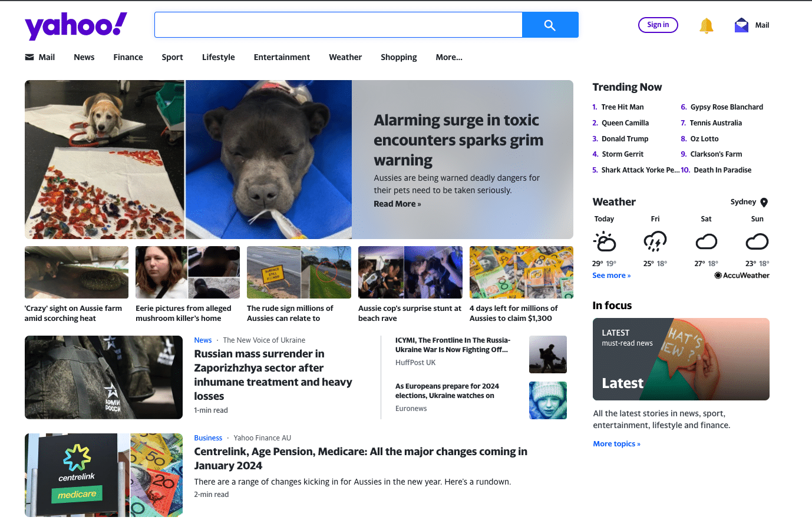Click the More topics link
This screenshot has width=812, height=527.
coord(616,444)
